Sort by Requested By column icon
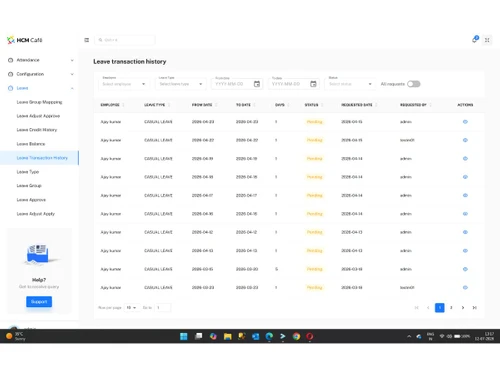500x375 pixels. point(430,105)
